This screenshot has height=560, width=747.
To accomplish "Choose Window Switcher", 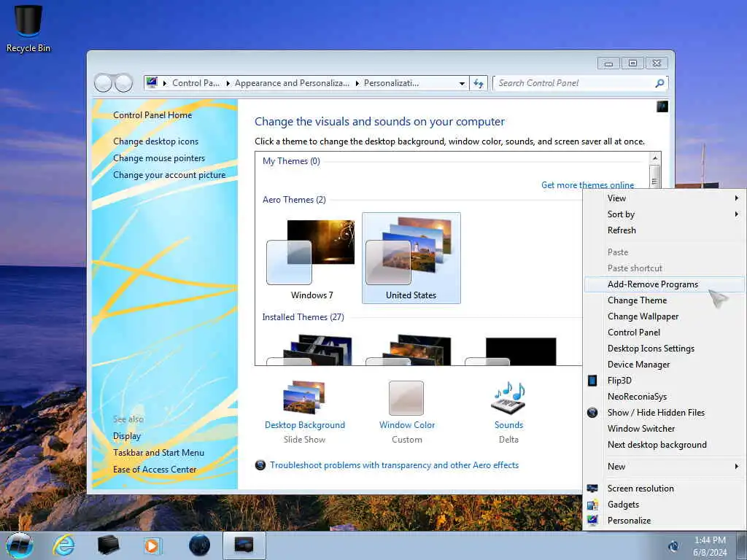I will [664, 429].
